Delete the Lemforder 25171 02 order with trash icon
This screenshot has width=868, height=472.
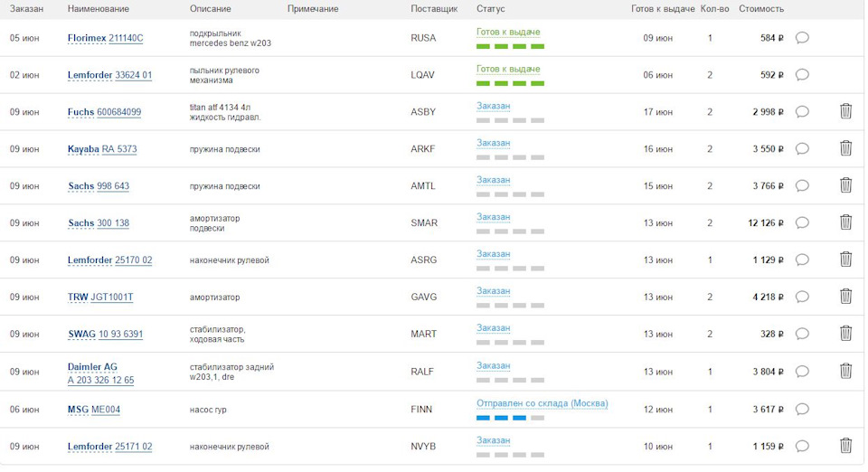846,446
